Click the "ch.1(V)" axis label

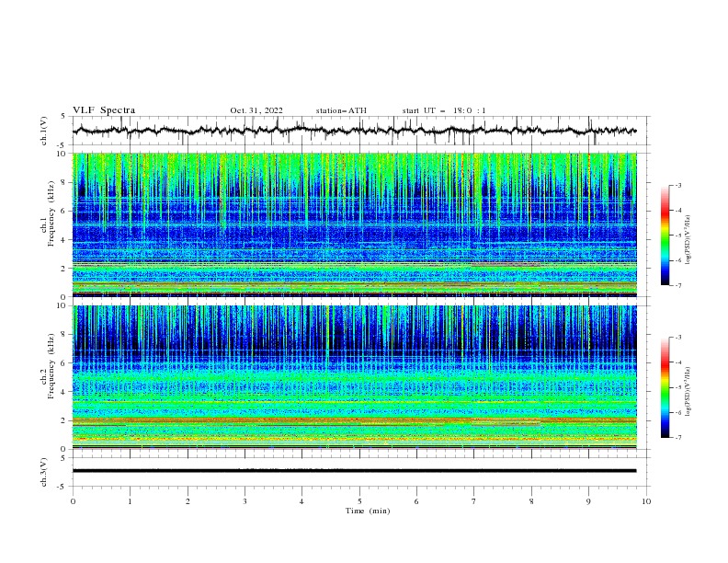(x=44, y=131)
